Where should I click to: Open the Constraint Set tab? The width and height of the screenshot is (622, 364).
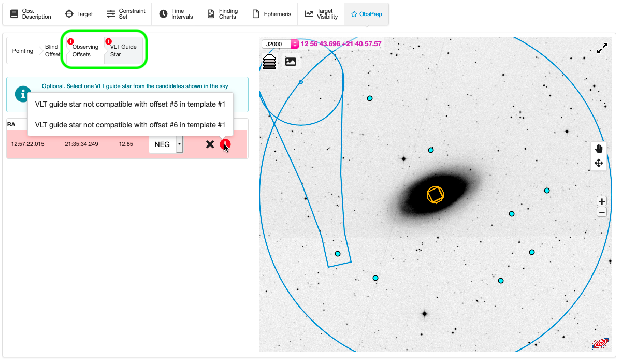click(x=126, y=14)
